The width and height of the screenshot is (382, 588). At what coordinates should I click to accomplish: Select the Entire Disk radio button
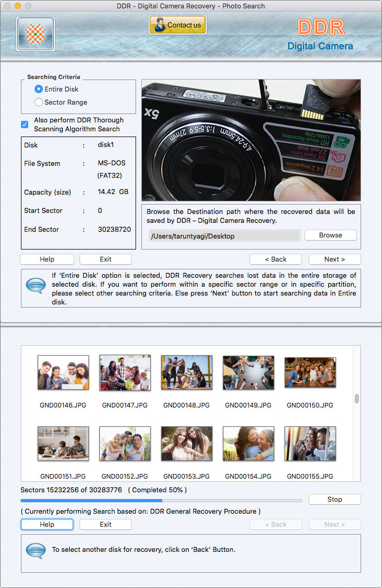38,89
